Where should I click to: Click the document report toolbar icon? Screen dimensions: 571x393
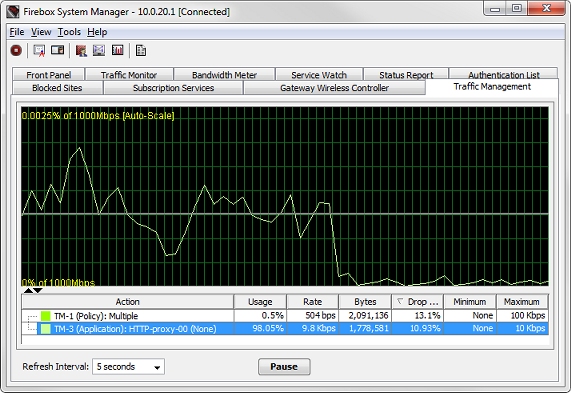click(141, 50)
